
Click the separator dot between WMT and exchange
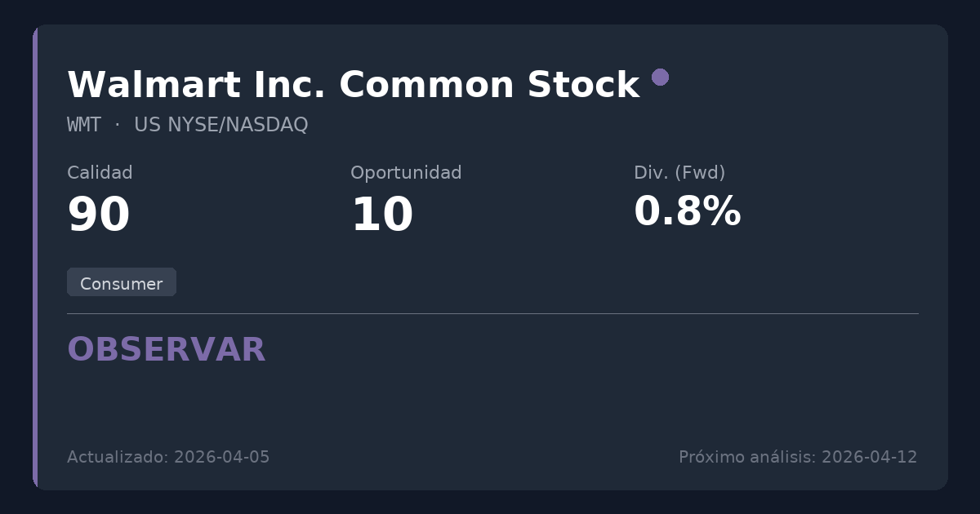(x=117, y=125)
